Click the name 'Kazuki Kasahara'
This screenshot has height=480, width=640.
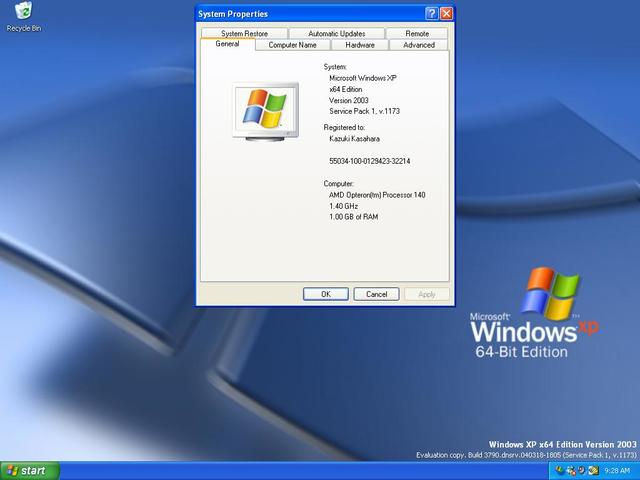coord(354,139)
